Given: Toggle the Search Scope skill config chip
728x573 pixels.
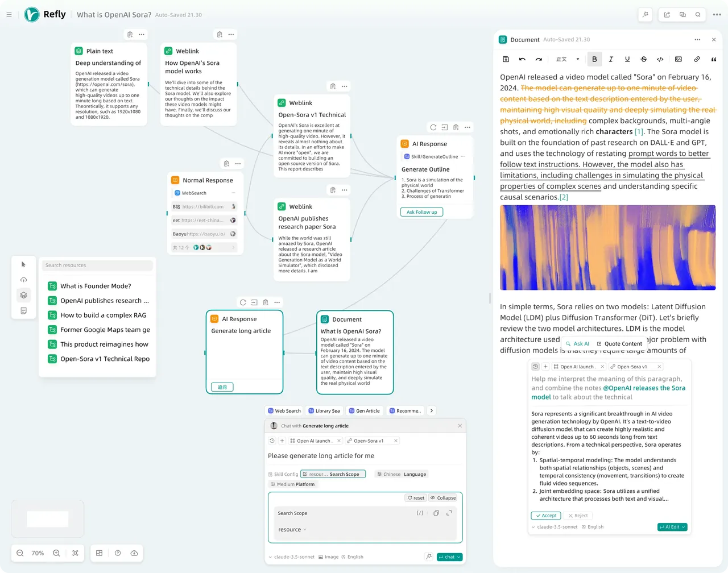Looking at the screenshot, I should (x=333, y=474).
